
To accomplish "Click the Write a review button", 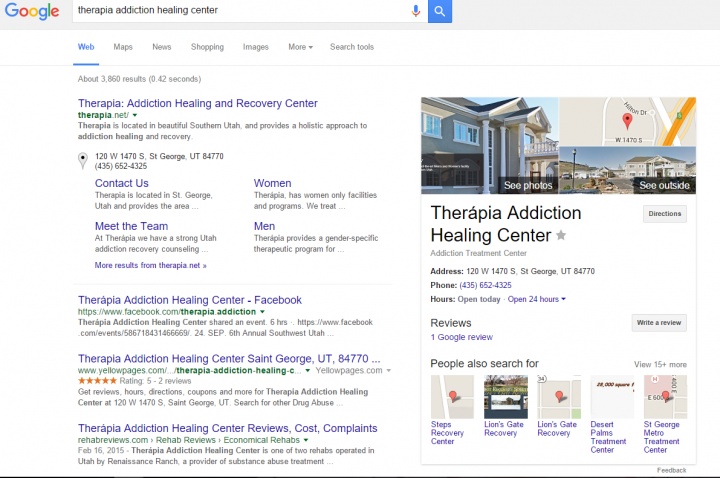I will point(659,323).
